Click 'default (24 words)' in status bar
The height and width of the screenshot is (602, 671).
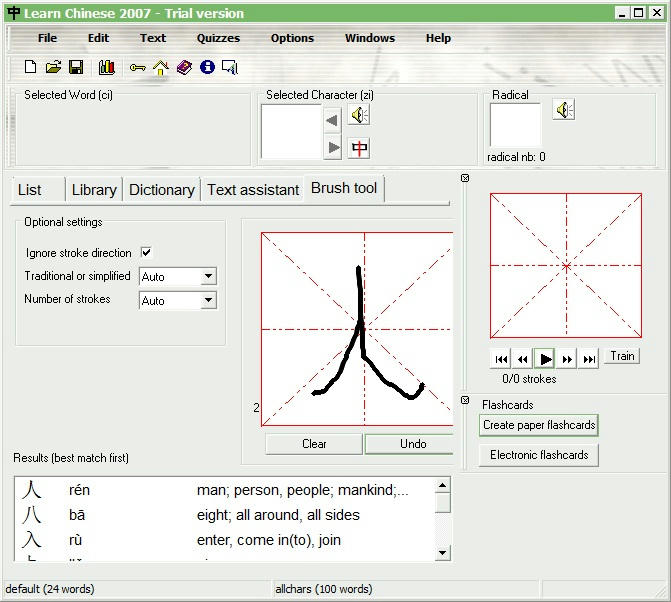50,589
